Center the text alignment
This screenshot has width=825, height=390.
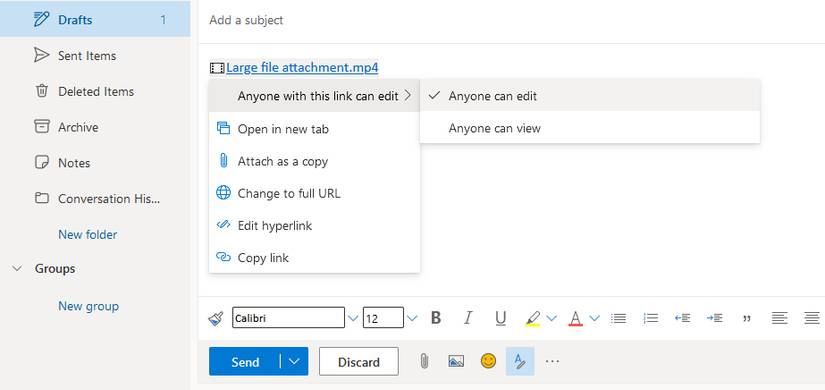coord(812,318)
